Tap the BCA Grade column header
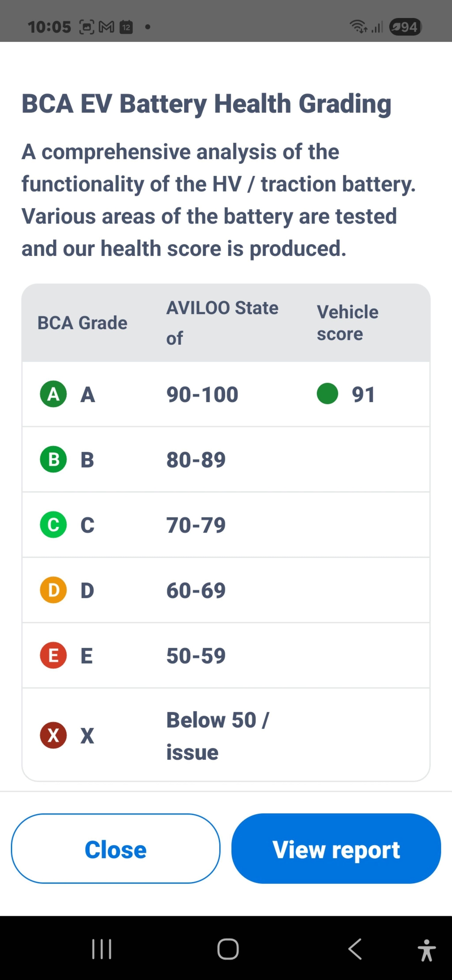Image resolution: width=452 pixels, height=980 pixels. 82,323
